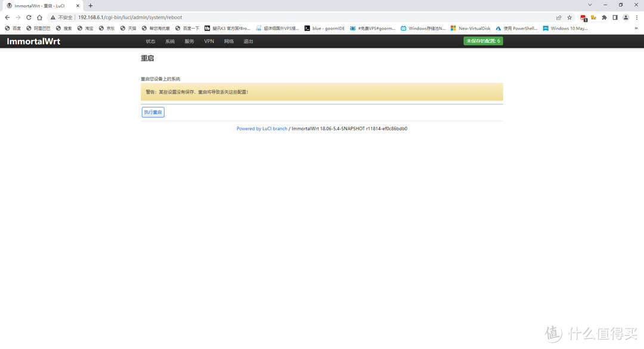644x349 pixels.
Task: Click the address bar URL field
Action: (x=298, y=17)
